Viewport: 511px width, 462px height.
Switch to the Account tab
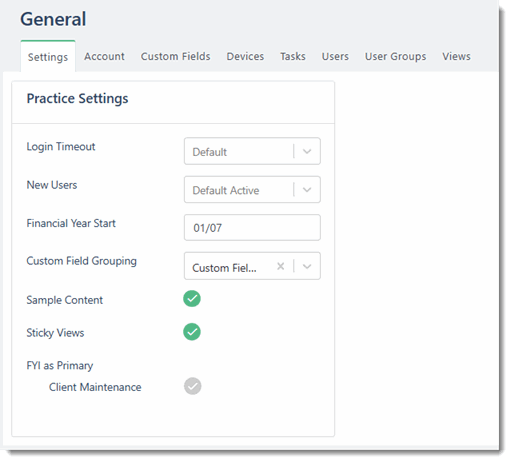104,56
